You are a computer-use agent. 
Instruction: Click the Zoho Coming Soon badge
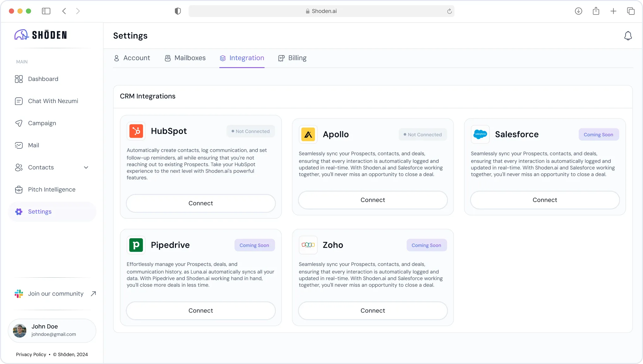(x=426, y=245)
